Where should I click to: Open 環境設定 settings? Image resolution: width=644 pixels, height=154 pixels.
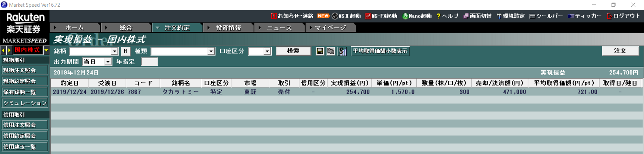[x=510, y=16]
